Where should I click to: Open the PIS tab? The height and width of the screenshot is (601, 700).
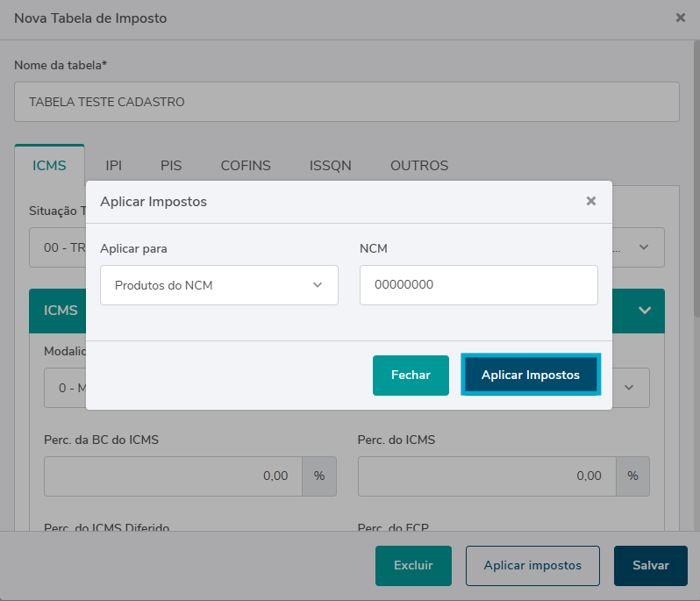(171, 165)
